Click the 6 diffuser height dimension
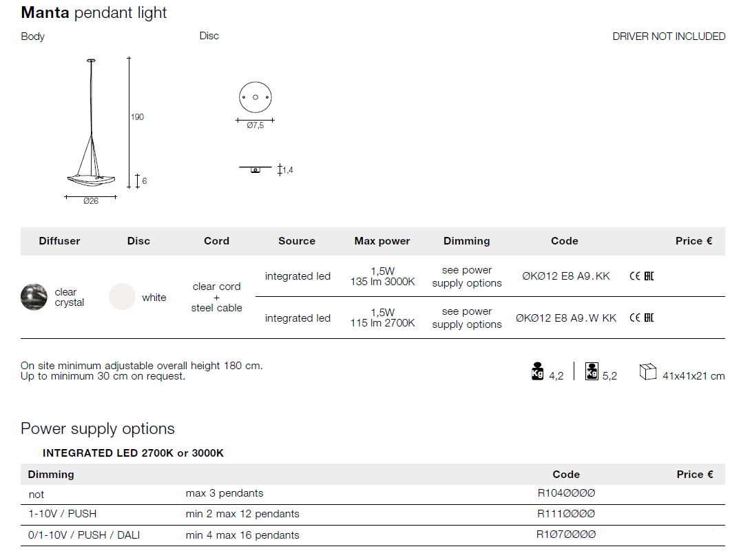The image size is (741, 560). (144, 181)
